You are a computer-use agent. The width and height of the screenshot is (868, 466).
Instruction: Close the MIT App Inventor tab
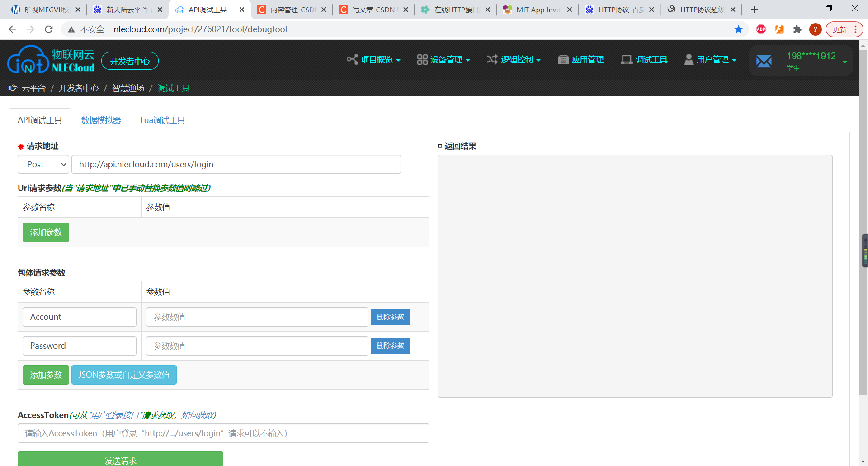tap(570, 10)
